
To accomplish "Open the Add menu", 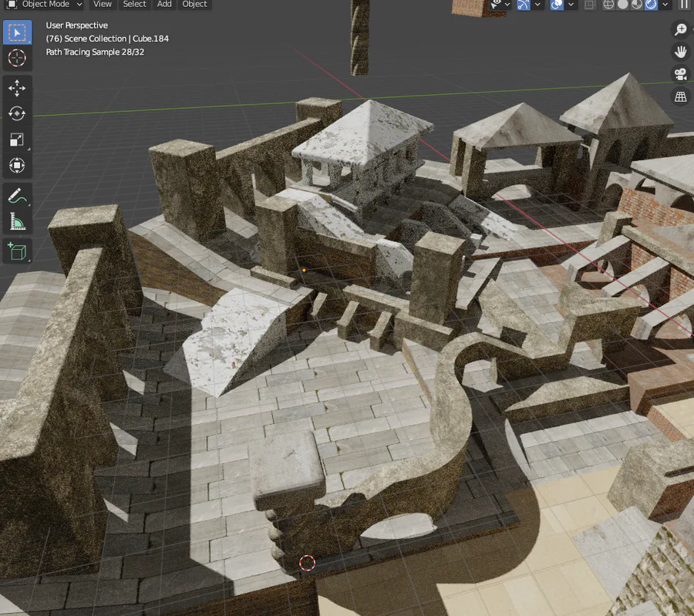I will point(164,5).
